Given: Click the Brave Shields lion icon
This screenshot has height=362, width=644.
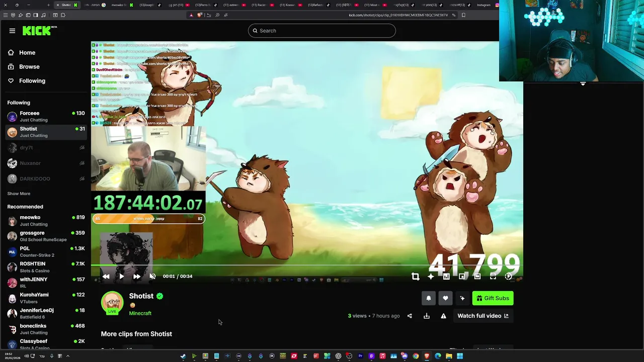Looking at the screenshot, I should (x=199, y=15).
